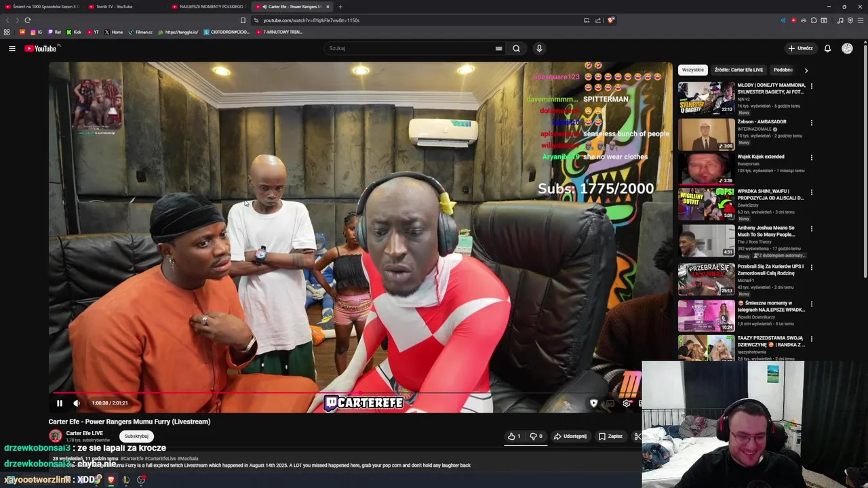Viewport: 868px width, 488px height.
Task: Open the Carter Efe LIVE channel name
Action: tap(85, 433)
